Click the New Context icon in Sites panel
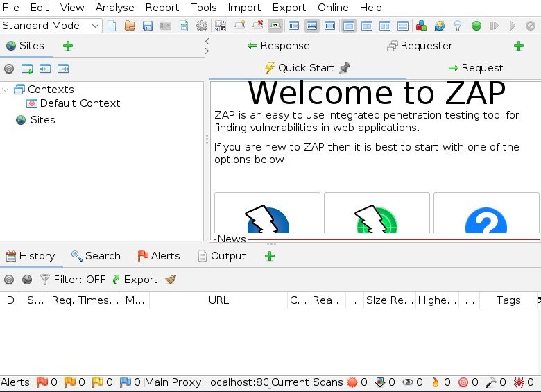 pos(27,69)
